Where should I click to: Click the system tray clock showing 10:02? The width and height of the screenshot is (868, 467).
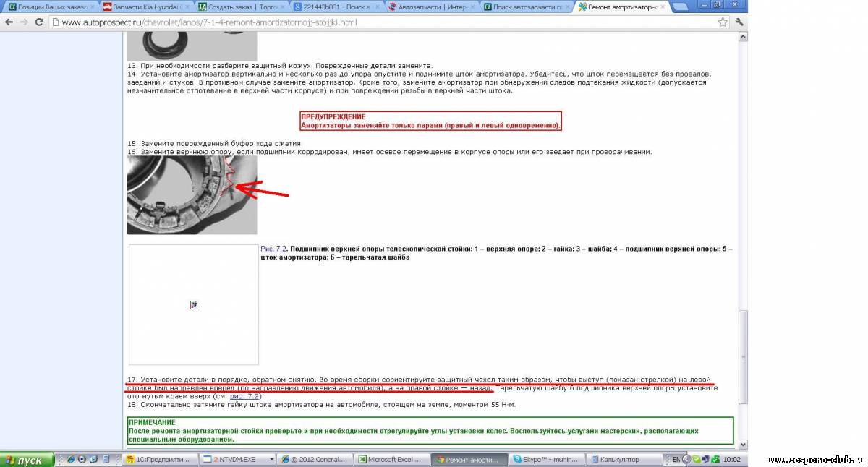coord(731,459)
